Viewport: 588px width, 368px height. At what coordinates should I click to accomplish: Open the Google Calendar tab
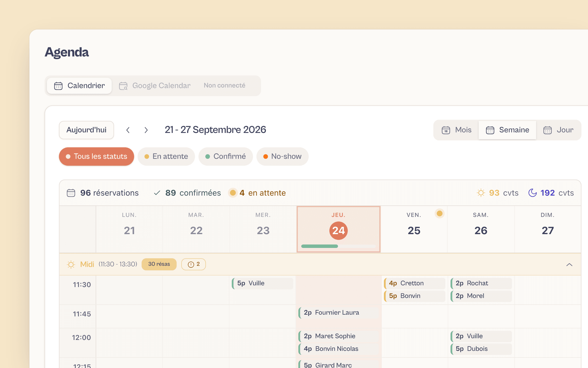pos(155,86)
